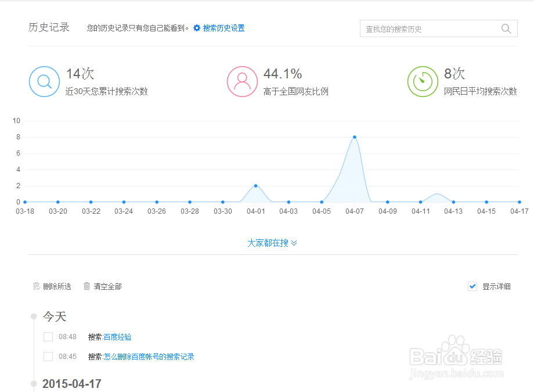Click the 04-13 axis date label
This screenshot has height=392, width=534.
(x=453, y=211)
